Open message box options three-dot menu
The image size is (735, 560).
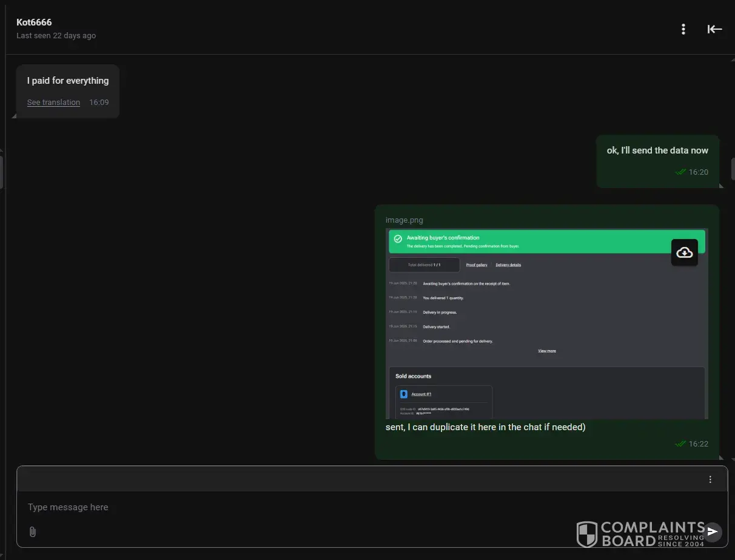point(710,479)
